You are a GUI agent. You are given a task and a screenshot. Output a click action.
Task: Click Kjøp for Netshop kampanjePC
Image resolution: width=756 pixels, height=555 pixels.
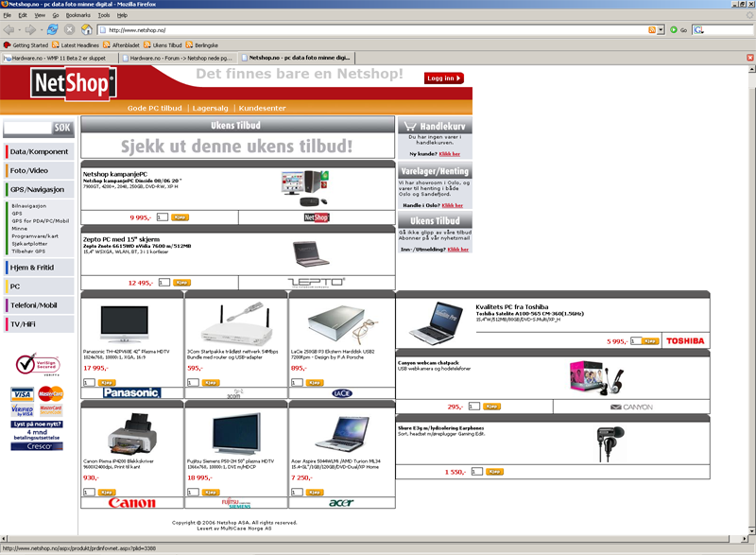[180, 217]
